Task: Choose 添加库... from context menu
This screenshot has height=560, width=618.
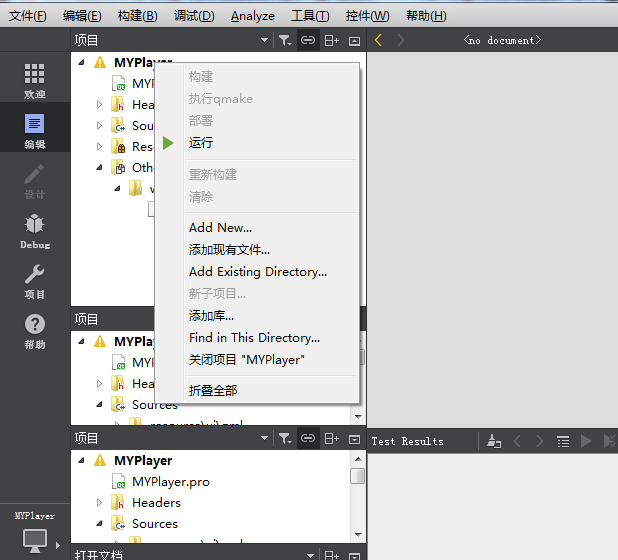Action: point(257,316)
